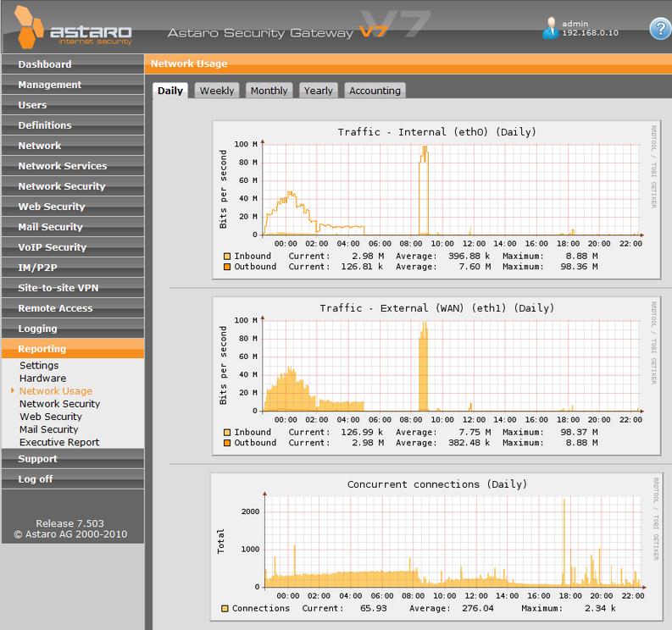Open the Accounting tab
The image size is (672, 630).
[375, 91]
